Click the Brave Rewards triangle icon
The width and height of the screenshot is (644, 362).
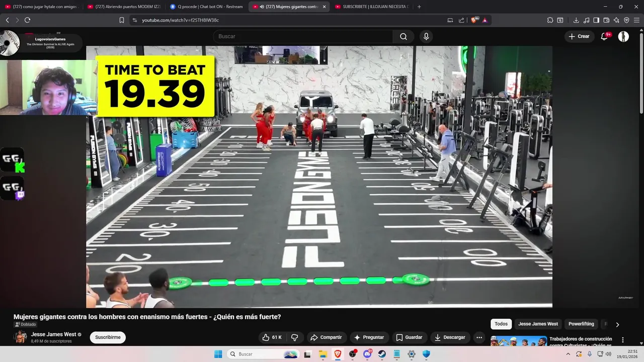(485, 20)
